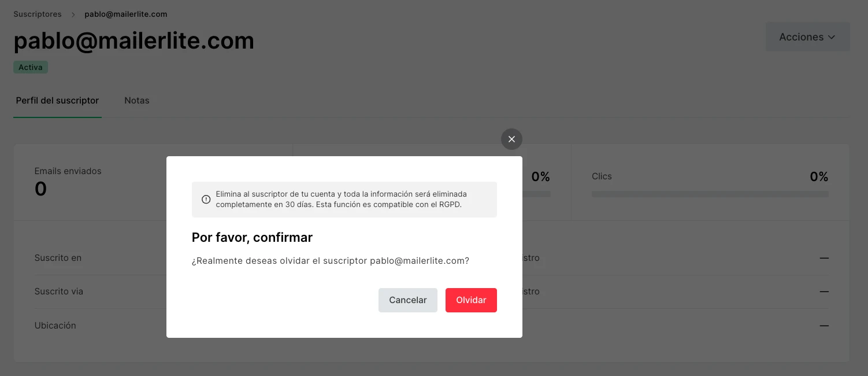
Task: Click the chevron arrow on the Acciones button
Action: [x=832, y=37]
